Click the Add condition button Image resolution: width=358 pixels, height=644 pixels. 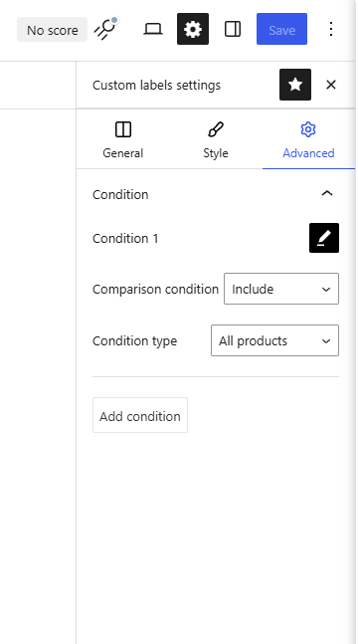click(140, 415)
